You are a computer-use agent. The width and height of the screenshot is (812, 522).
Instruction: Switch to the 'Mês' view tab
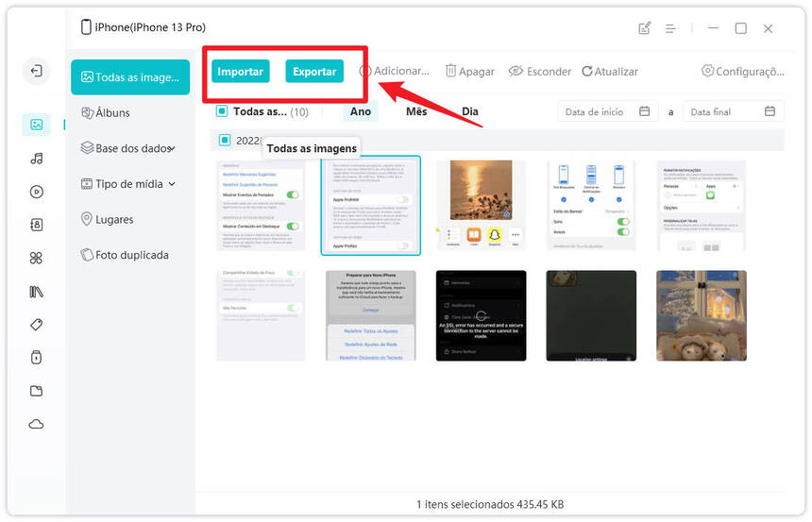click(x=416, y=111)
